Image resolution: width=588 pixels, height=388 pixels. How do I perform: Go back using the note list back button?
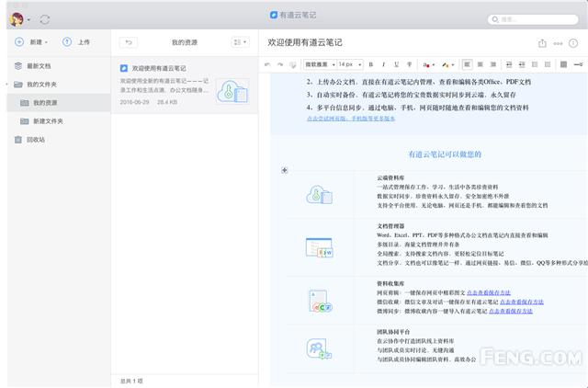pos(129,42)
